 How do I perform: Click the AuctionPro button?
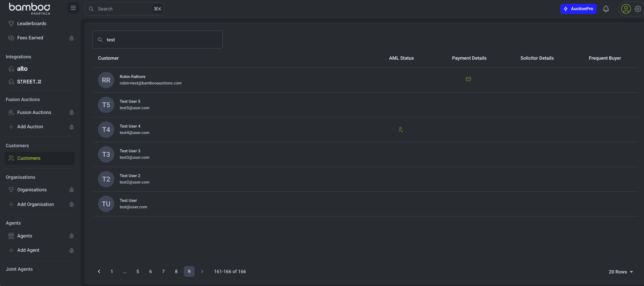(578, 9)
